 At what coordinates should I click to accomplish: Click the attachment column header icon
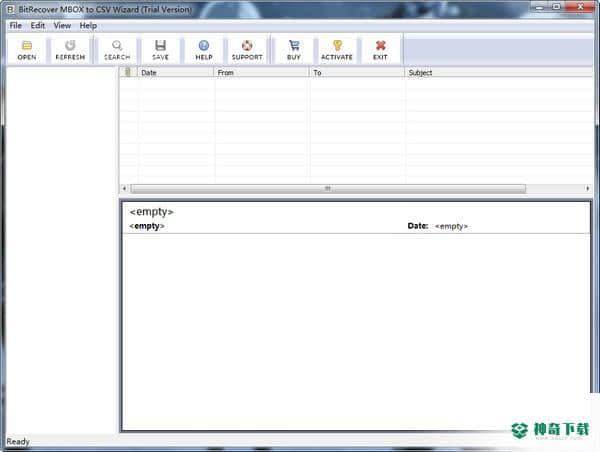point(128,72)
